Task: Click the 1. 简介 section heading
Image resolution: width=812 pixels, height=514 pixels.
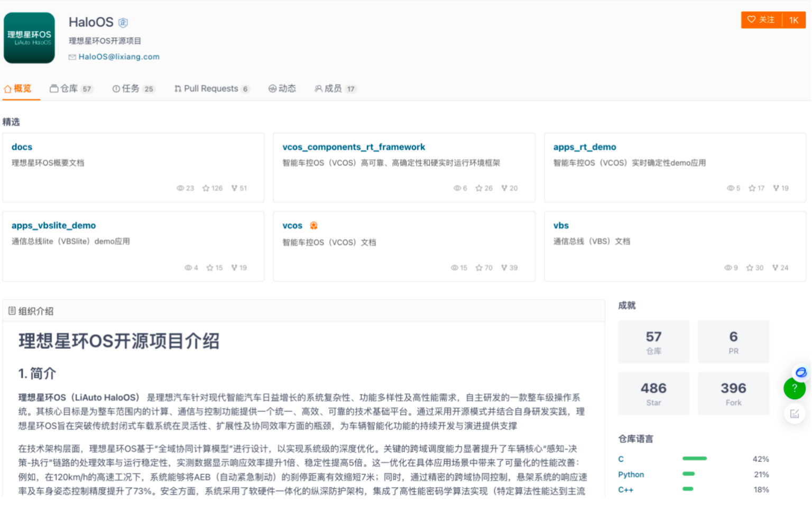Action: pyautogui.click(x=37, y=373)
